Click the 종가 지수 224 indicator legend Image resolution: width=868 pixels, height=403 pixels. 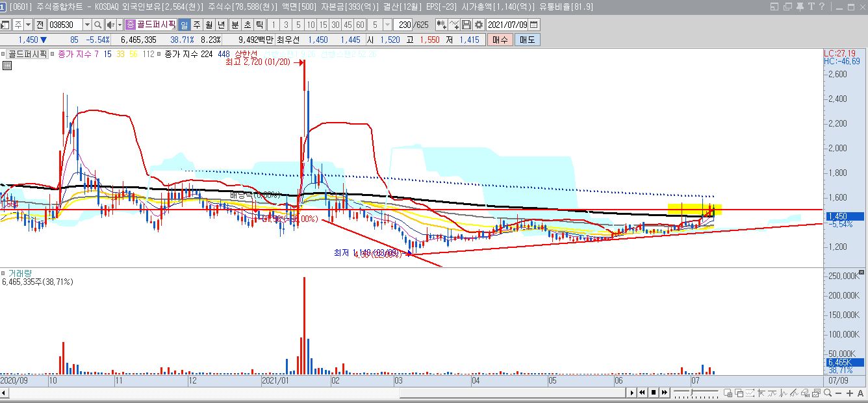tap(188, 54)
